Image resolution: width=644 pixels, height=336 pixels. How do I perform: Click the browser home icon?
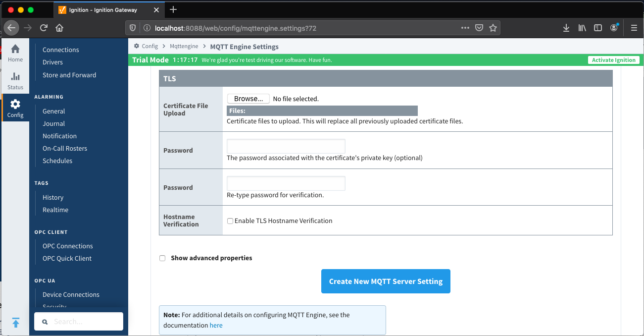[x=59, y=28]
